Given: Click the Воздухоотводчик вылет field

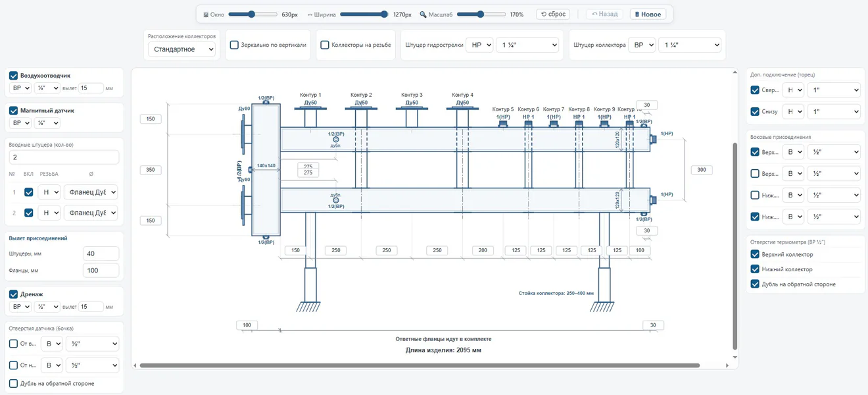Looking at the screenshot, I should (x=91, y=88).
